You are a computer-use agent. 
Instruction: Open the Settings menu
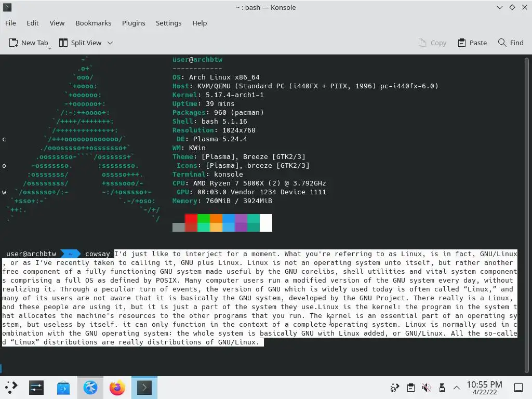pyautogui.click(x=169, y=23)
